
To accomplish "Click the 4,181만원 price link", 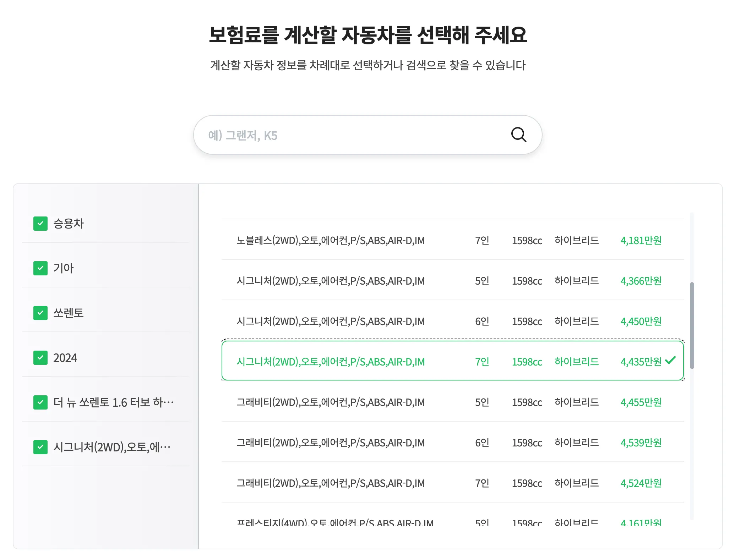I will click(x=641, y=241).
